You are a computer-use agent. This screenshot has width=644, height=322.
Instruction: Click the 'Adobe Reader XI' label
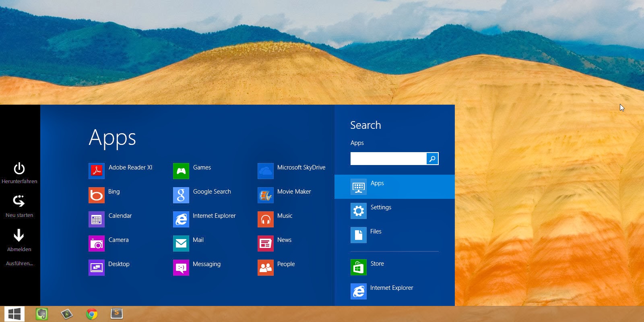click(130, 167)
